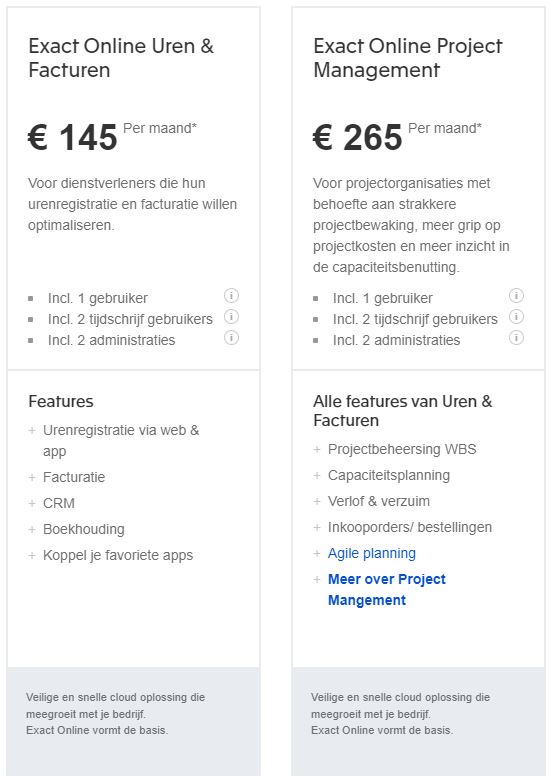
Task: Click info icon for Project Management administraties
Action: coord(516,338)
